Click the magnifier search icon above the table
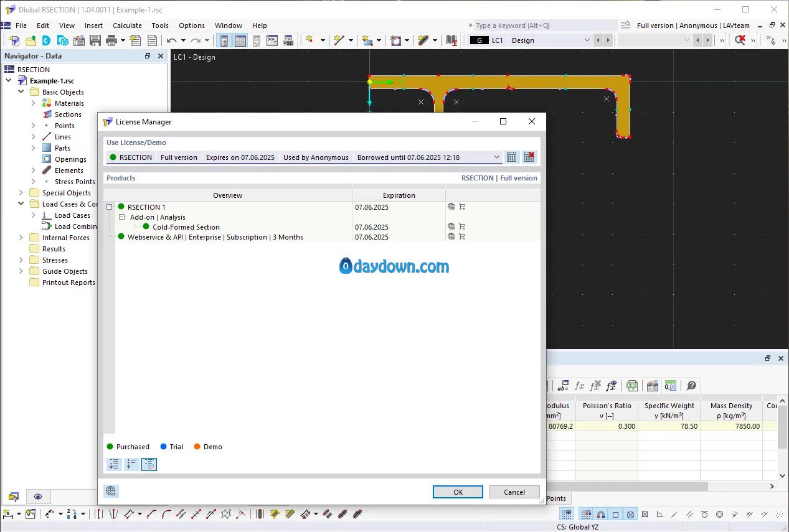Screen dimensions: 789x532 691,386
